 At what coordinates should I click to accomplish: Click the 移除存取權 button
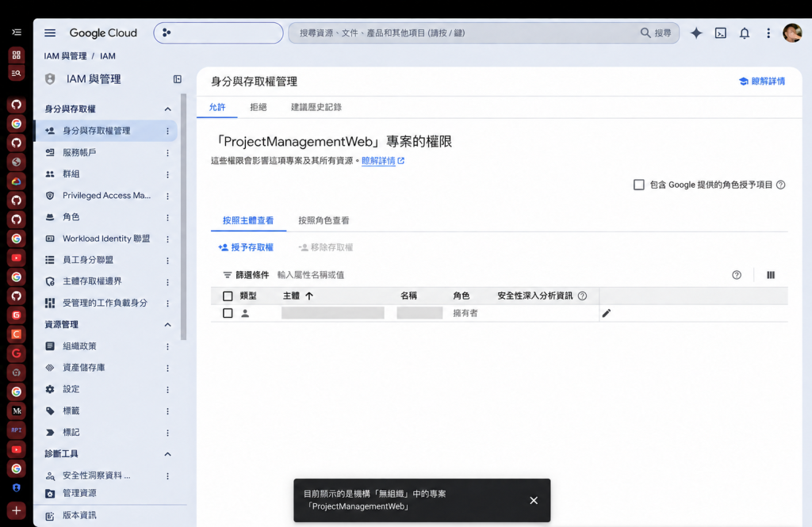(x=326, y=247)
